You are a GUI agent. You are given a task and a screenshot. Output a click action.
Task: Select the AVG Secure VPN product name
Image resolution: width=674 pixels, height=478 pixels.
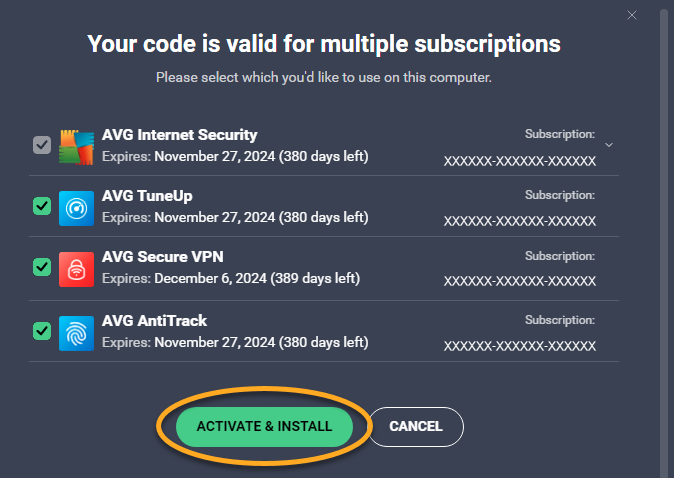162,258
